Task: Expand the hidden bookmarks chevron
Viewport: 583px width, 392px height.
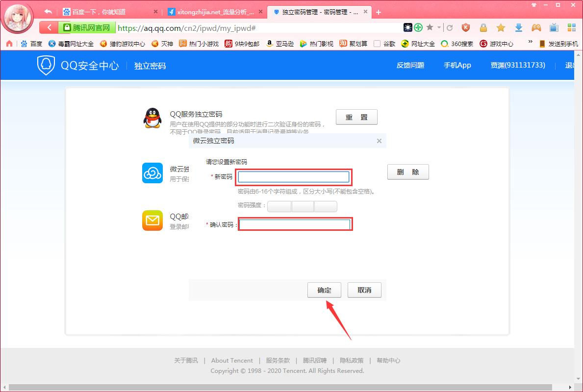Action: coord(529,43)
